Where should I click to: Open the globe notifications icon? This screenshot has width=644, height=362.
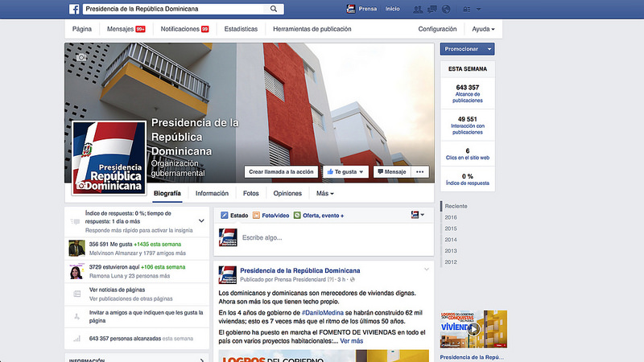click(446, 9)
